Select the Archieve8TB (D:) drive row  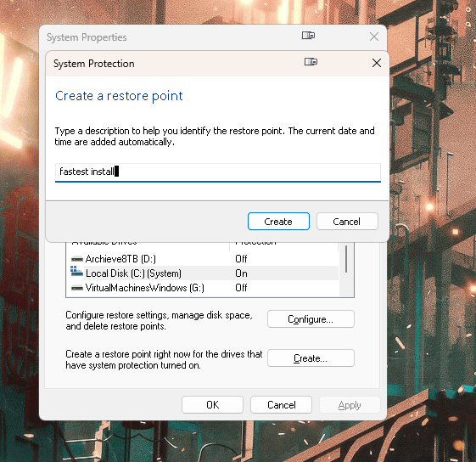pos(204,259)
